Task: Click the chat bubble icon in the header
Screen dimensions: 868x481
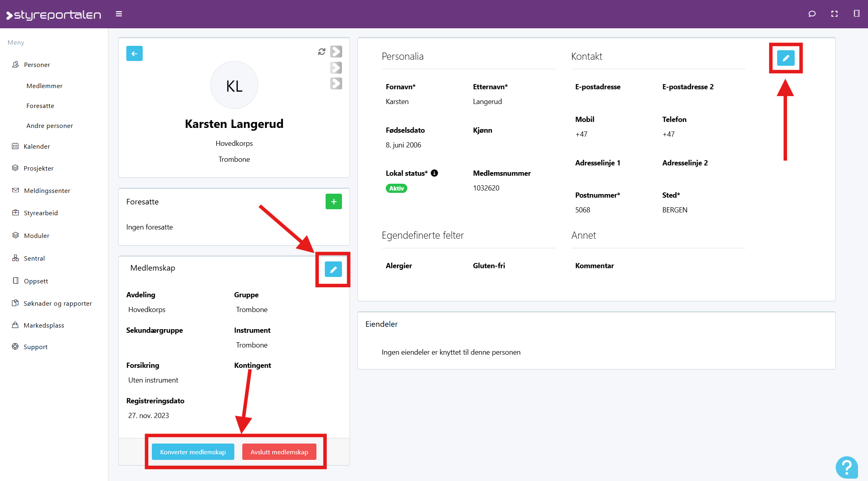Action: [812, 14]
